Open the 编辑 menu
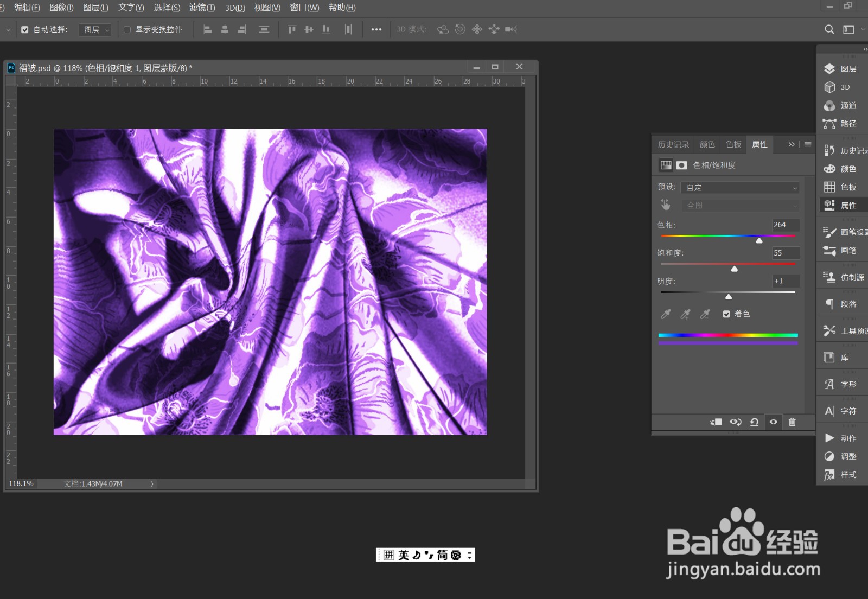 pos(27,8)
